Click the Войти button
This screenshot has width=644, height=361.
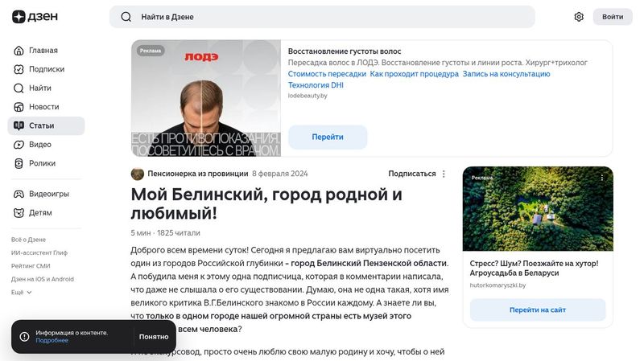[x=613, y=17]
